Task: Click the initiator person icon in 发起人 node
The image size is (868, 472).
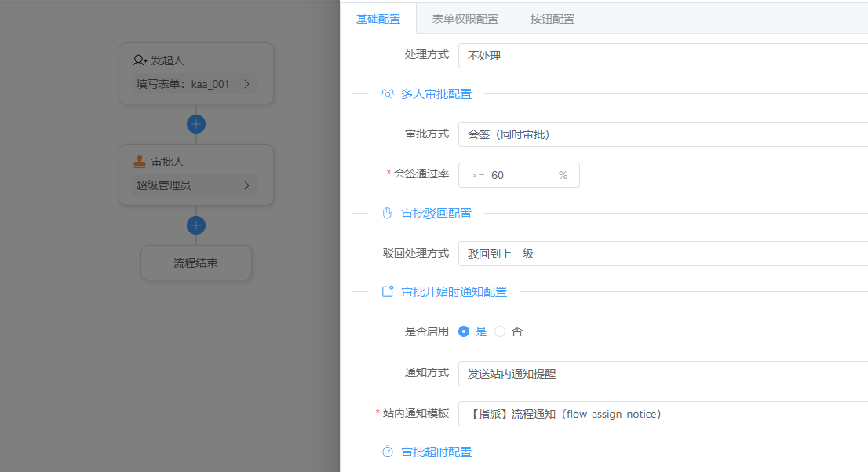Action: (x=140, y=60)
